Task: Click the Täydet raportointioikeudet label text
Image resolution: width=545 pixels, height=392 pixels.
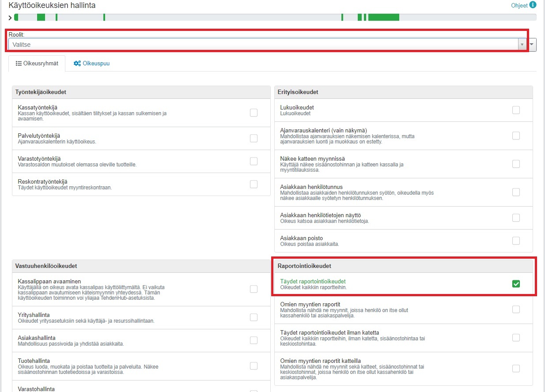Action: tap(313, 281)
